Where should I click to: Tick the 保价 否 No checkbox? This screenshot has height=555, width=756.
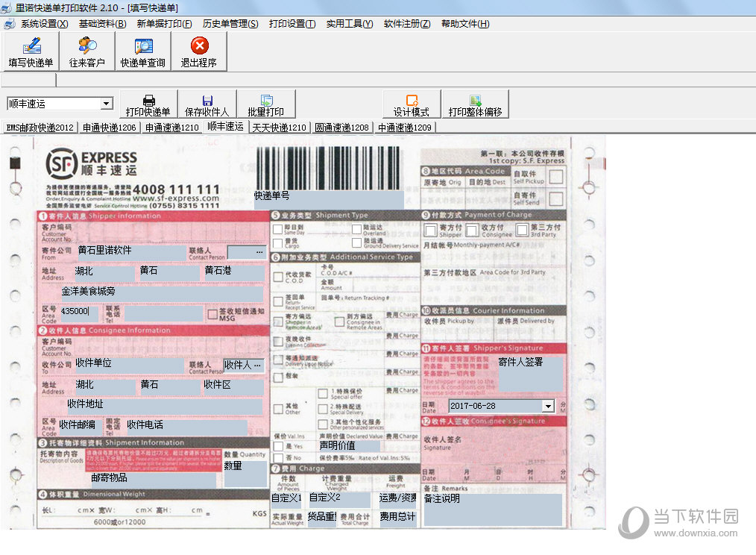pyautogui.click(x=278, y=457)
